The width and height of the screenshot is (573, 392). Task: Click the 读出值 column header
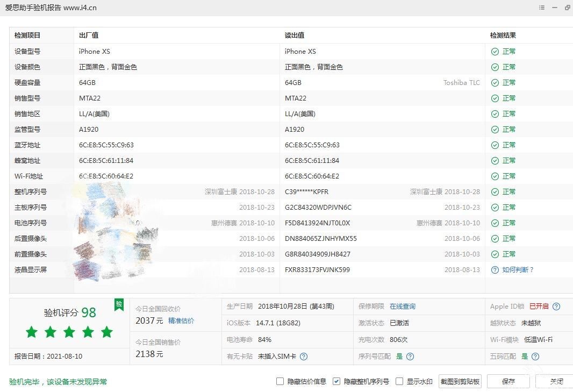[x=295, y=35]
